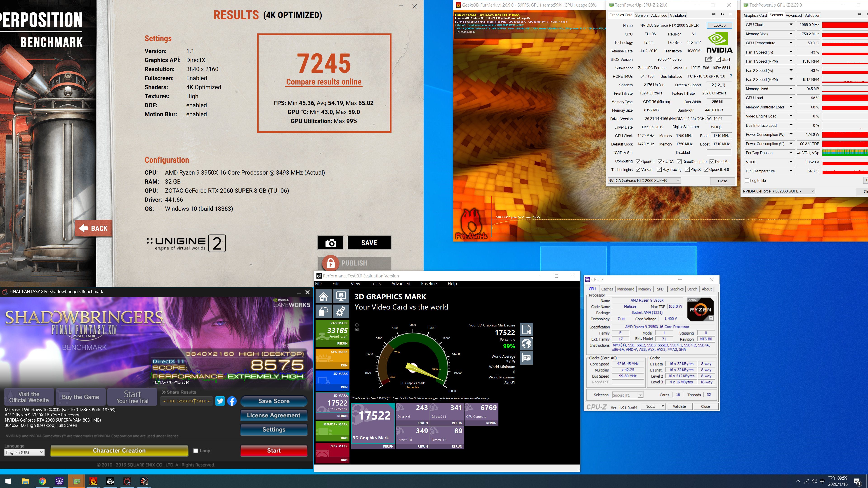The image size is (868, 488).
Task: Open the CPU-Z Socket #1 selection dropdown
Action: pos(627,395)
